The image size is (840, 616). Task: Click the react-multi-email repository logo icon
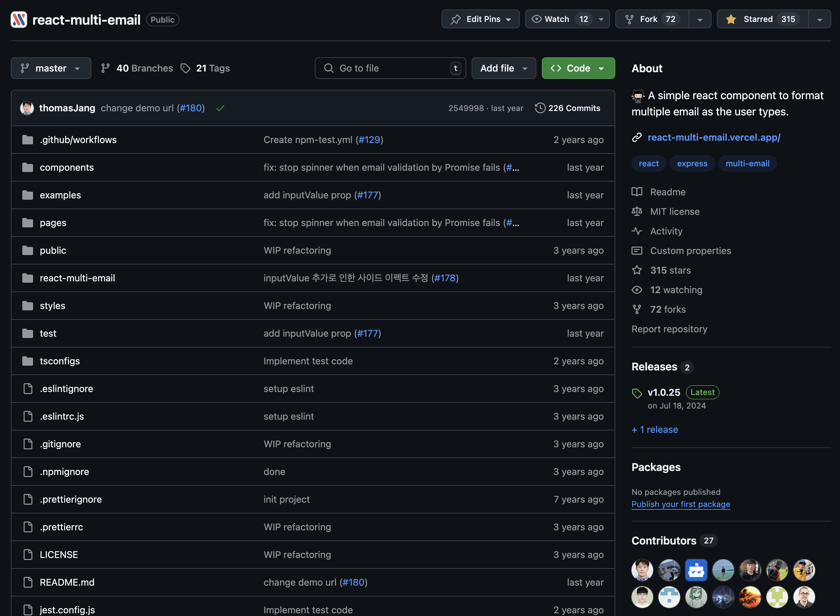pyautogui.click(x=19, y=19)
